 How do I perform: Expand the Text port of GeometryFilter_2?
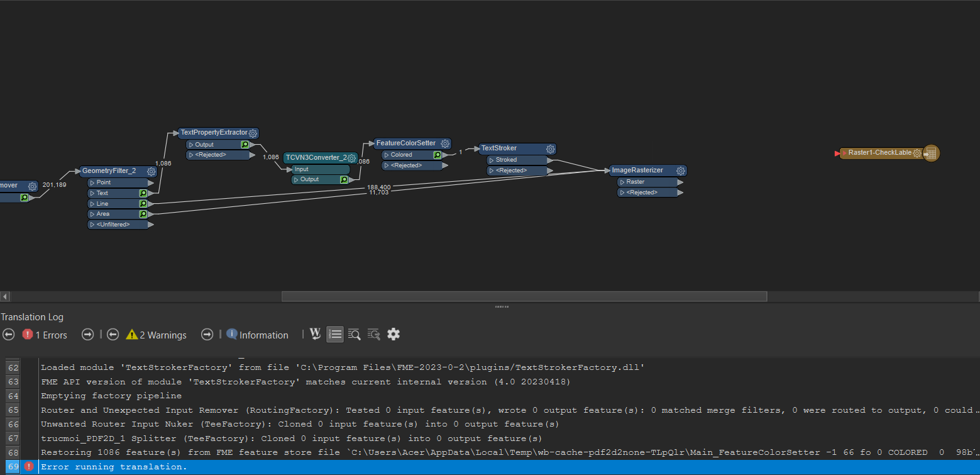92,193
